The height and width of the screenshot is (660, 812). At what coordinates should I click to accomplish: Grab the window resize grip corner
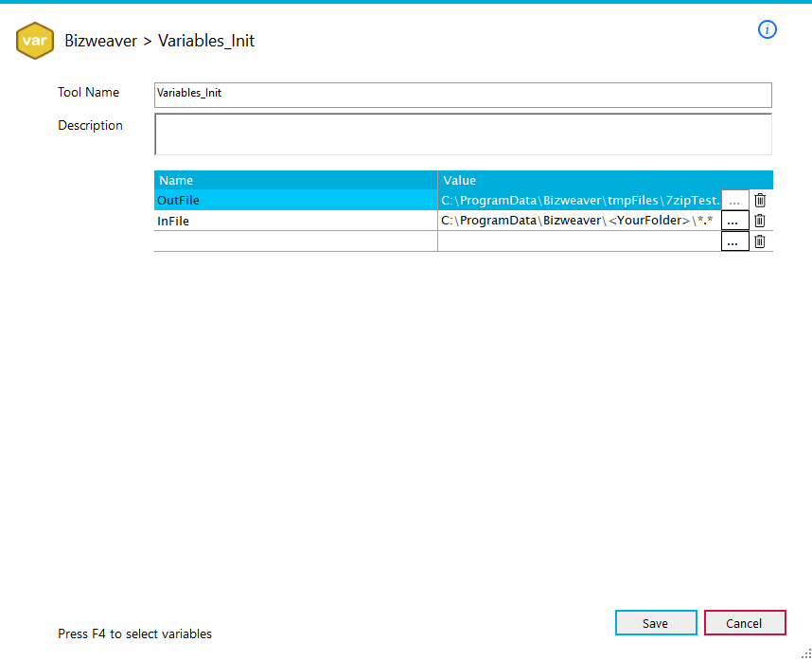click(x=806, y=653)
